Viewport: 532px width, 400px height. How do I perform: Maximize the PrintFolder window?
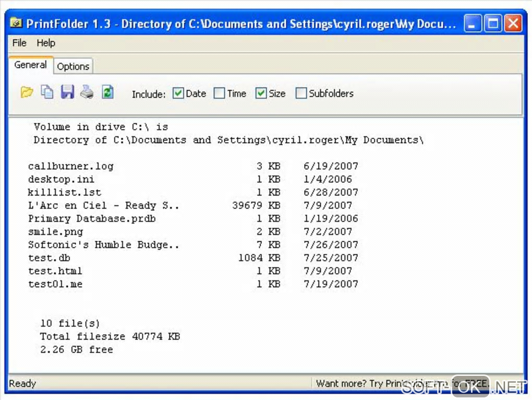(493, 23)
